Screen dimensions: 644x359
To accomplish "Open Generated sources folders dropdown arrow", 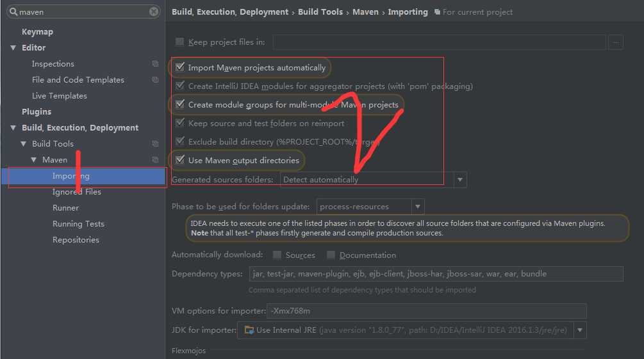I will click(460, 180).
